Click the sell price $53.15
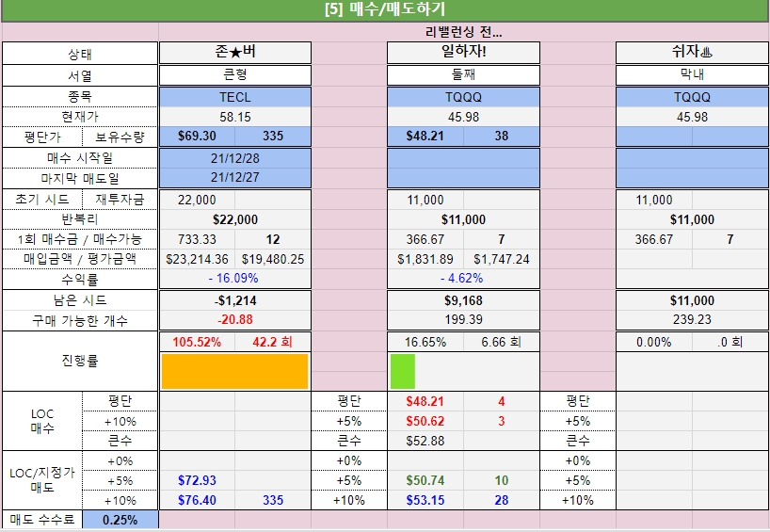This screenshot has width=770, height=532. (x=425, y=500)
